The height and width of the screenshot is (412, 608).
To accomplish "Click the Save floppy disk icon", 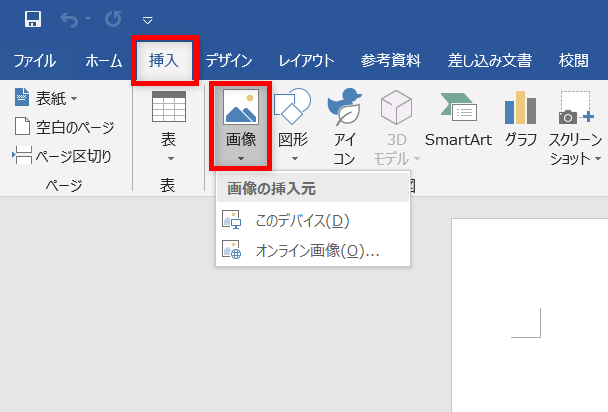I will tap(32, 19).
